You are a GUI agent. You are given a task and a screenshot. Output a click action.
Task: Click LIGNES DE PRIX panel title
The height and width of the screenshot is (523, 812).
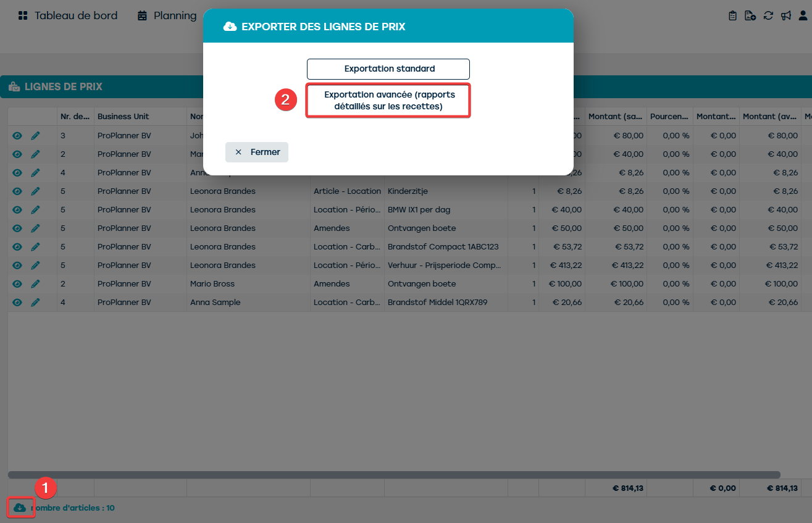coord(63,87)
